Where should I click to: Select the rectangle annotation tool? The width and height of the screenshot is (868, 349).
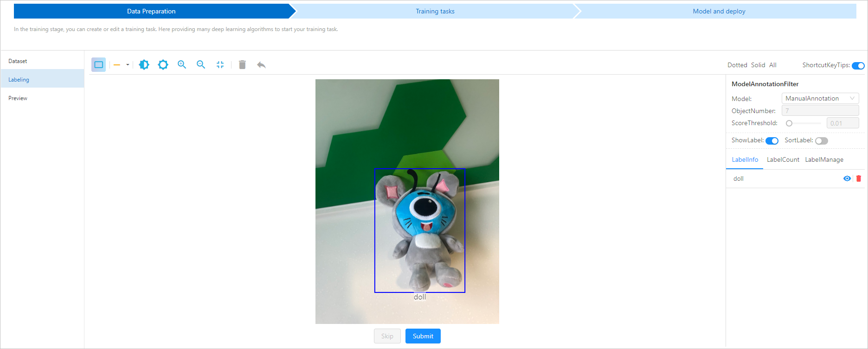click(99, 65)
